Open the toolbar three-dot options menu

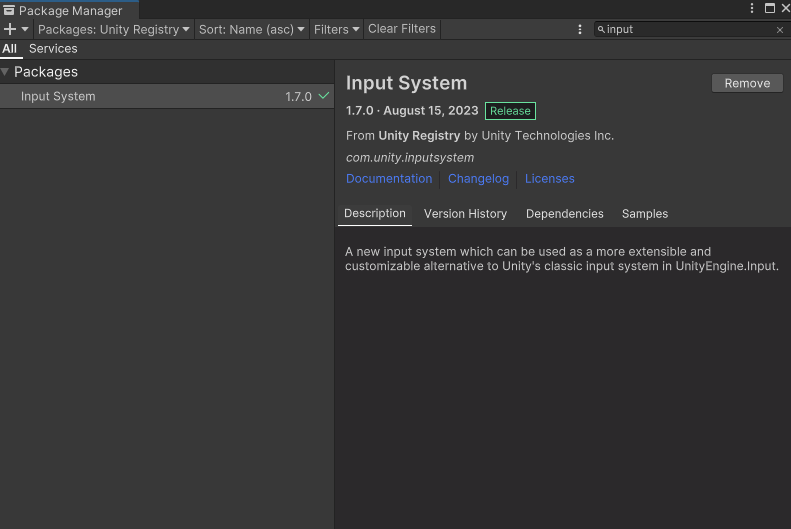[x=580, y=29]
